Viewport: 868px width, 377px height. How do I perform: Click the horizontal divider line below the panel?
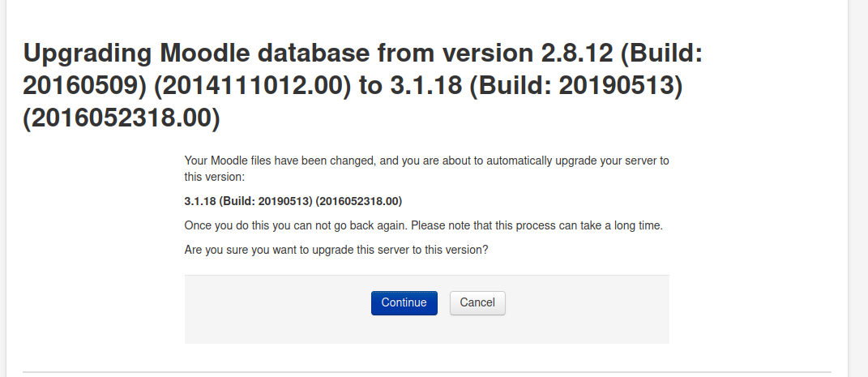(427, 372)
